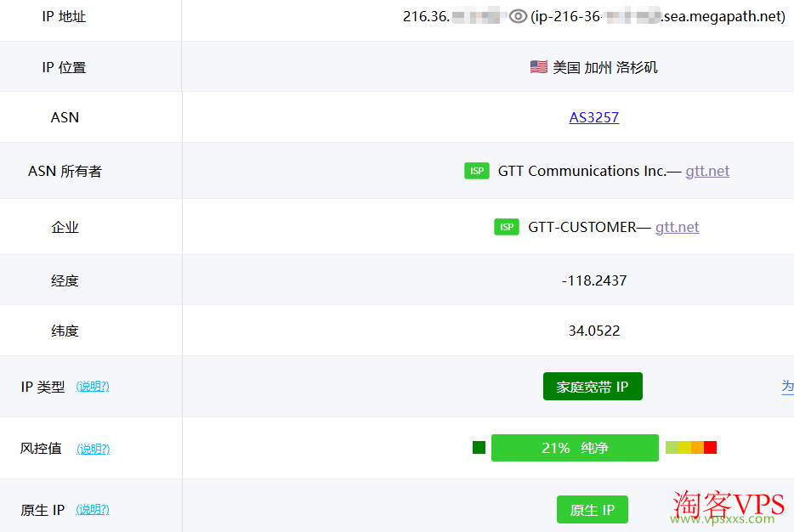
Task: Click the (说明?) link next to 原生 IP
Action: [93, 509]
